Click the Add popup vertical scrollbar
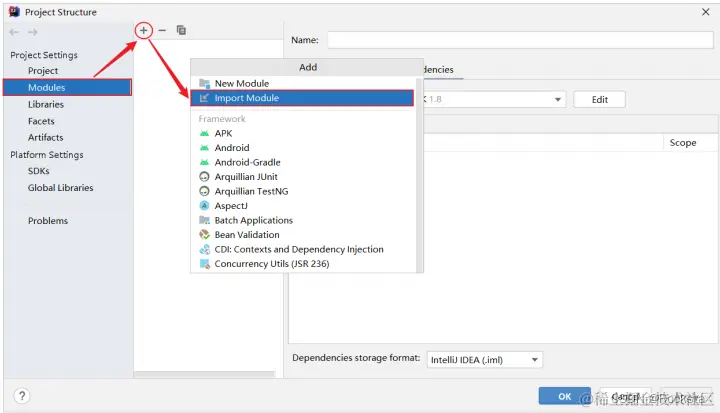 click(419, 175)
